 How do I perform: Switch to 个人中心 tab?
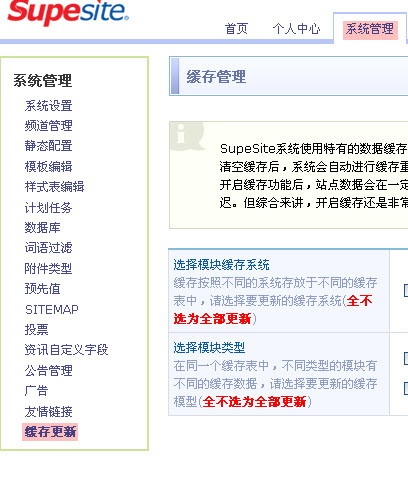coord(296,29)
